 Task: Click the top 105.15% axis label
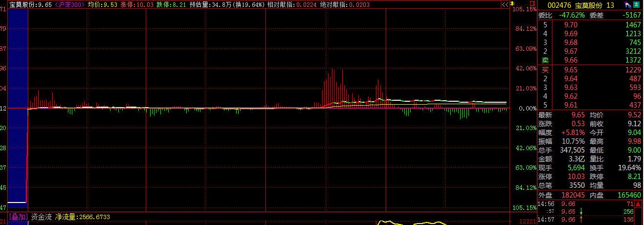525,9
